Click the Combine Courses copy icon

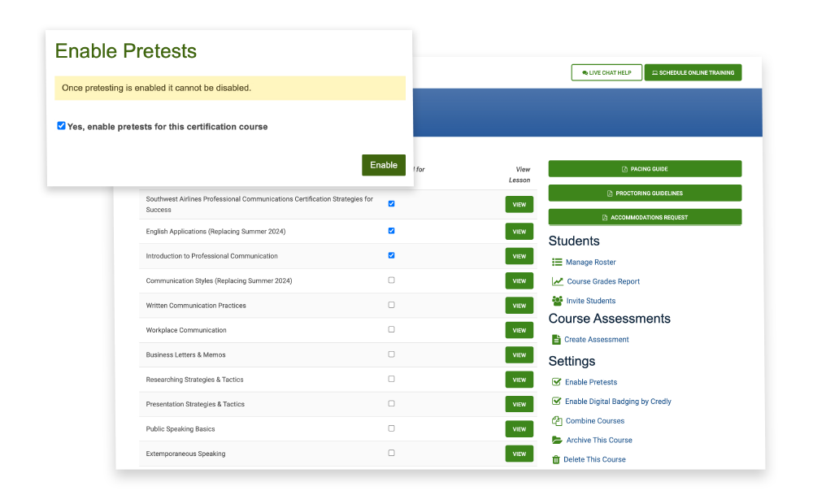(557, 421)
